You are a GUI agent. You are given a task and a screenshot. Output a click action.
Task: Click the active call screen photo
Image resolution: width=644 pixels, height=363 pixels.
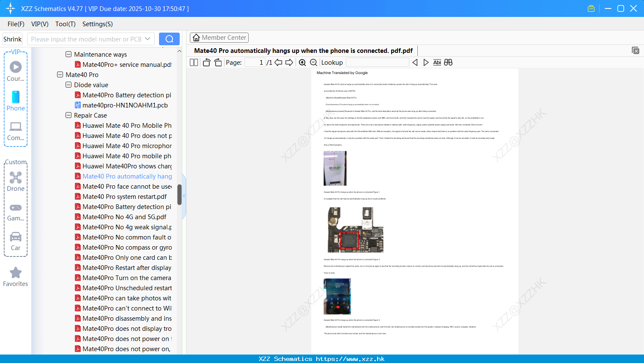337,296
